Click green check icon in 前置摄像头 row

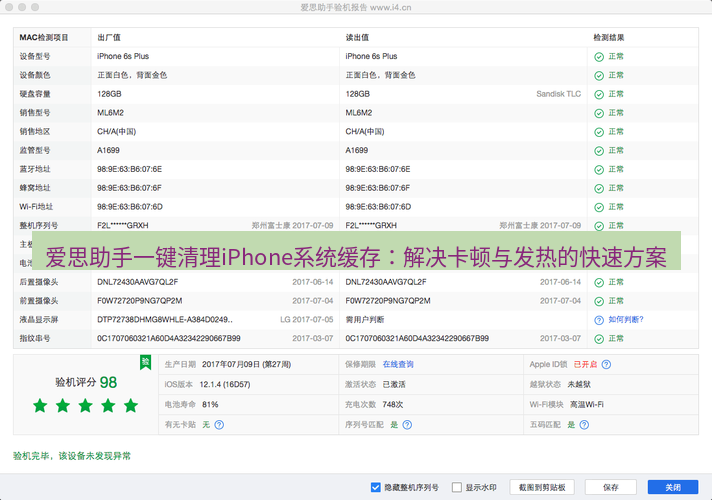pyautogui.click(x=599, y=301)
